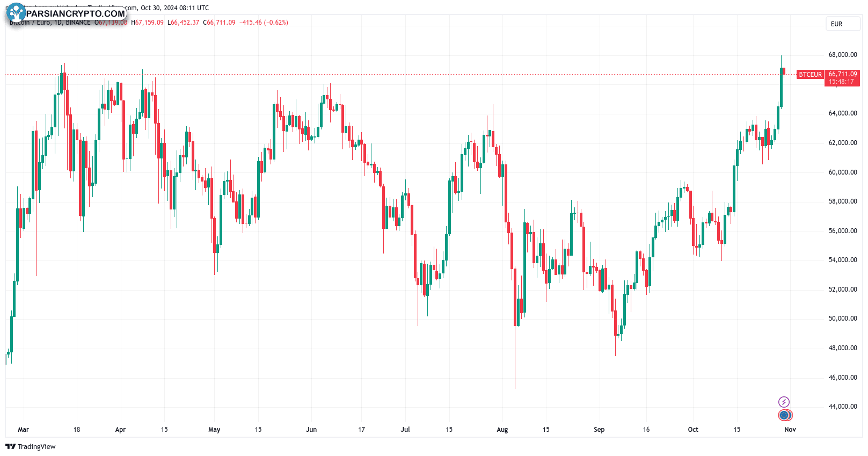Click the 56,000.00 price axis label
The image size is (868, 456).
(843, 231)
